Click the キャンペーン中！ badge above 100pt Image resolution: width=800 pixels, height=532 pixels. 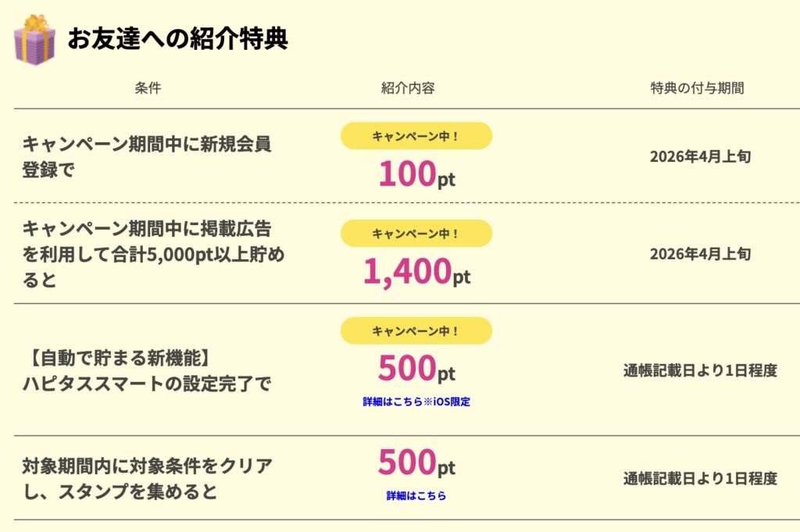[x=416, y=136]
